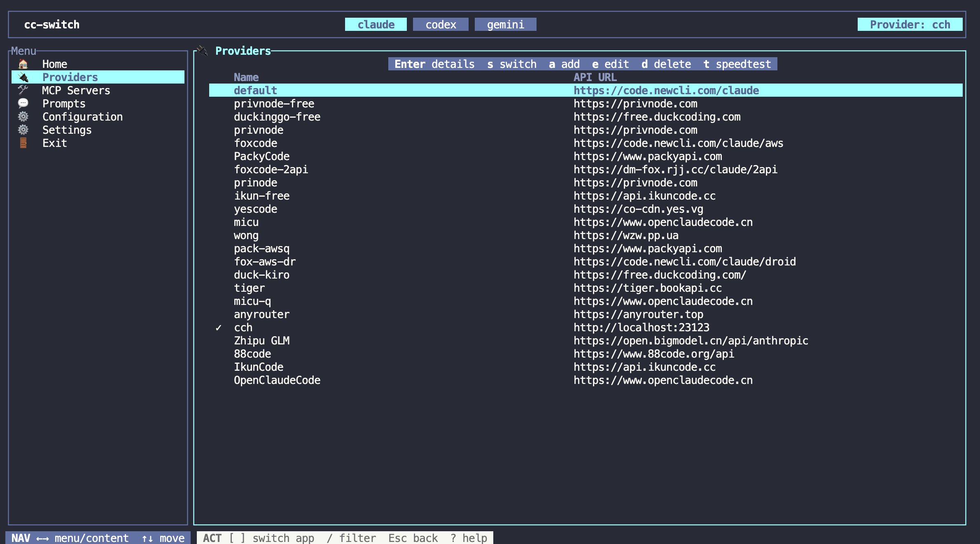Trigger the add provider action

click(x=565, y=64)
